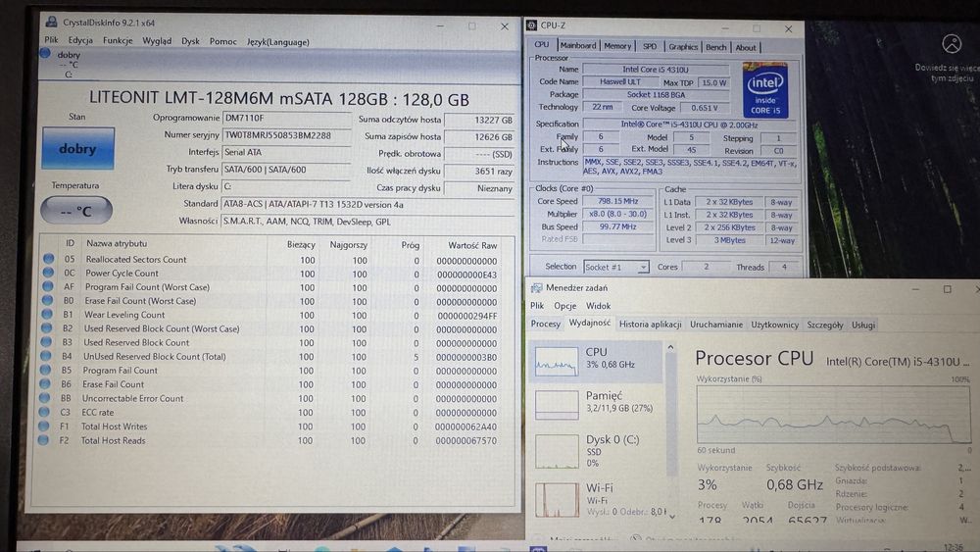980x552 pixels.
Task: Open the Plik menu in CrystalDiskInfo
Action: pyautogui.click(x=51, y=40)
